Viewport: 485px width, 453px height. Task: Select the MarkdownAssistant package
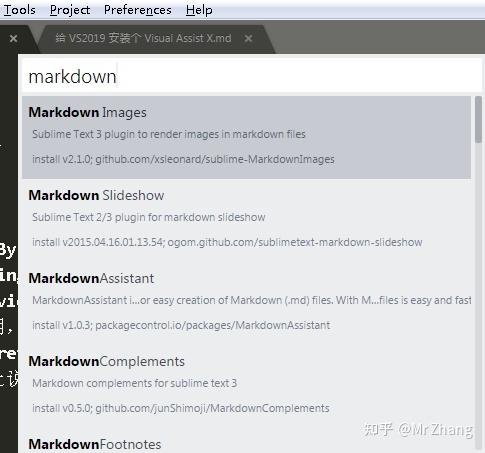[246, 303]
